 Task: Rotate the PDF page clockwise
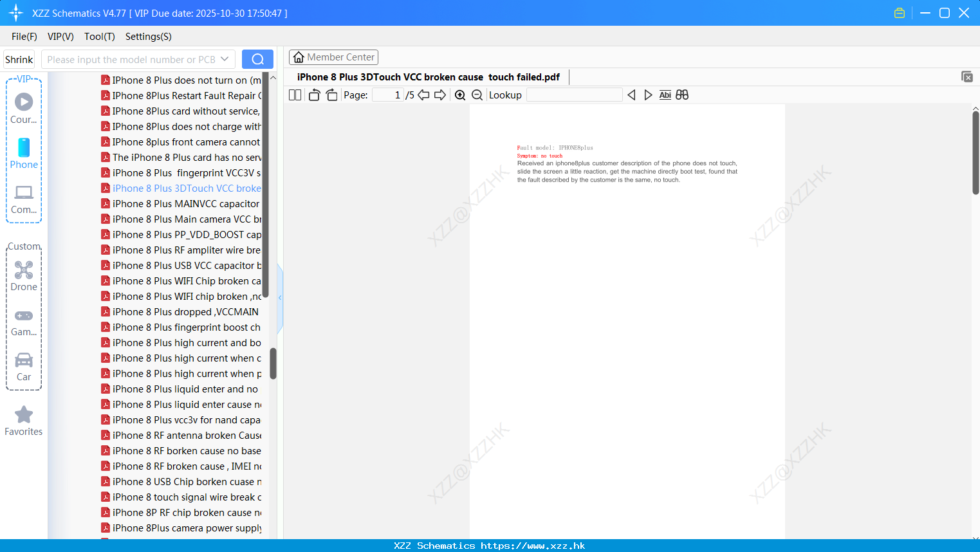point(331,95)
